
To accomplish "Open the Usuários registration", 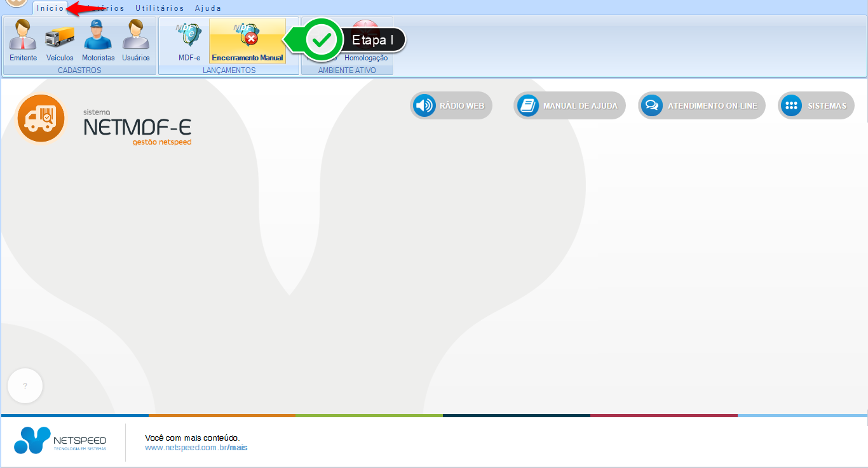I will click(x=135, y=41).
